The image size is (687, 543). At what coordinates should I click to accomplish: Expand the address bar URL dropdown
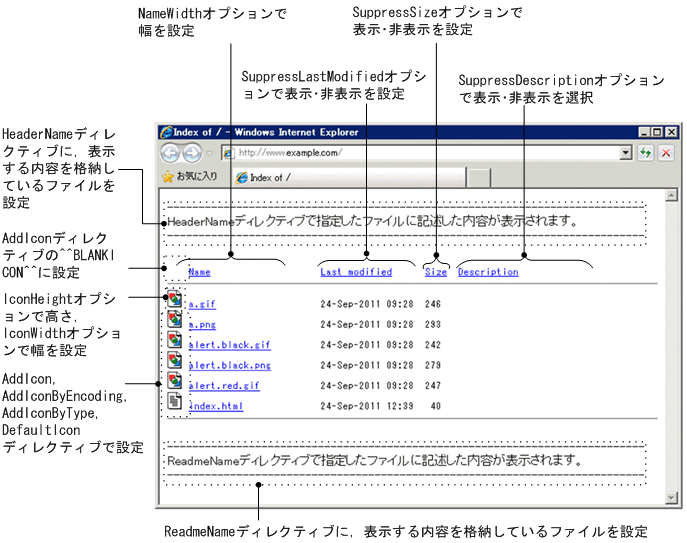coord(626,153)
